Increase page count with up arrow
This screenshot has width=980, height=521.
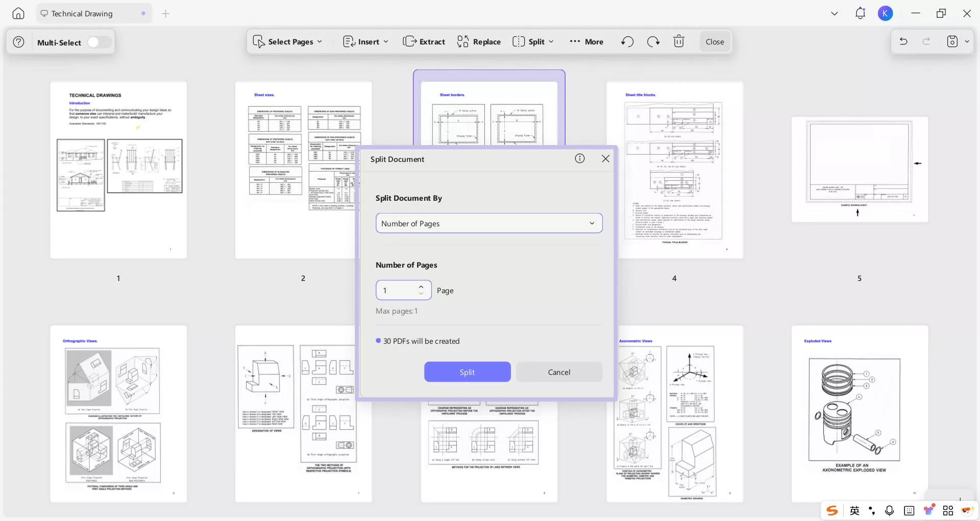(421, 287)
